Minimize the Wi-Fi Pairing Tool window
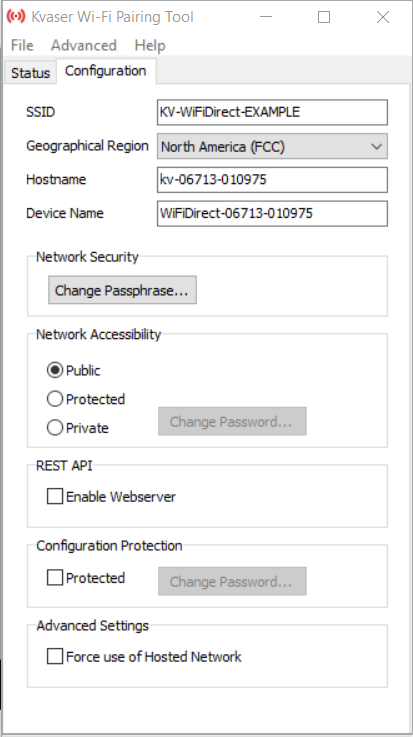 coord(266,17)
